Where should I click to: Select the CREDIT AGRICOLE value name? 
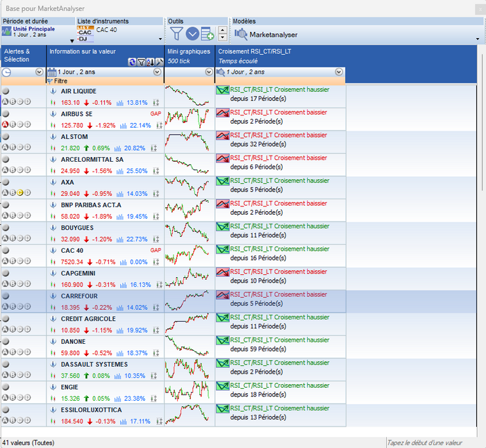[x=88, y=319]
